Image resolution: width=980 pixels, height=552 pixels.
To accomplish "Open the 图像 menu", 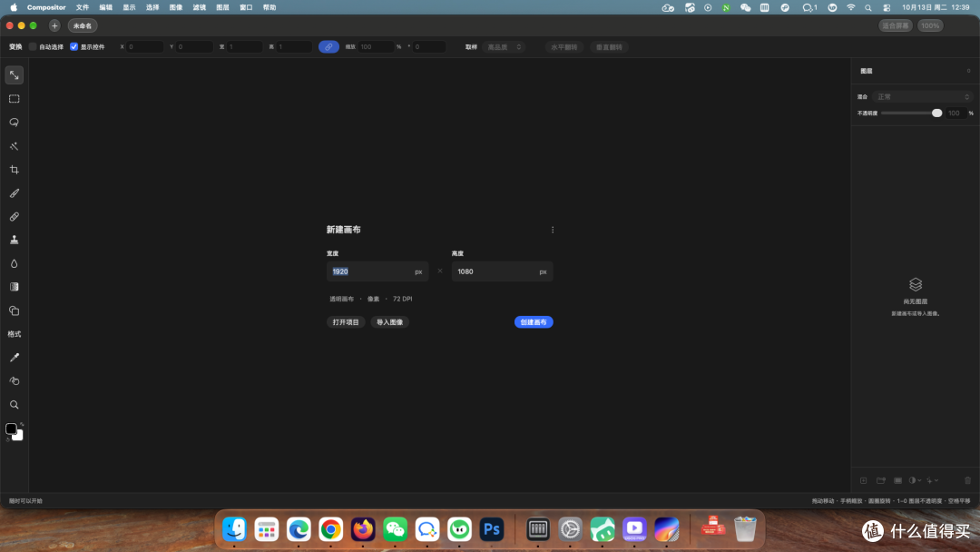I will click(176, 7).
